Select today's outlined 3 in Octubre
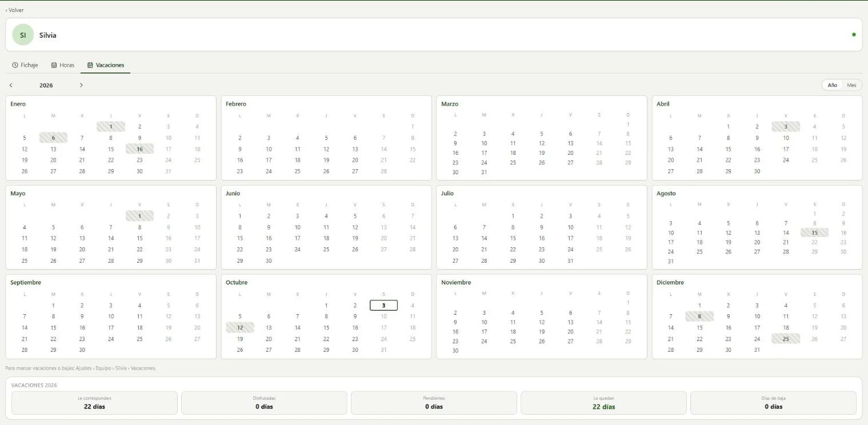Screen dimensions: 868x425 [383, 305]
